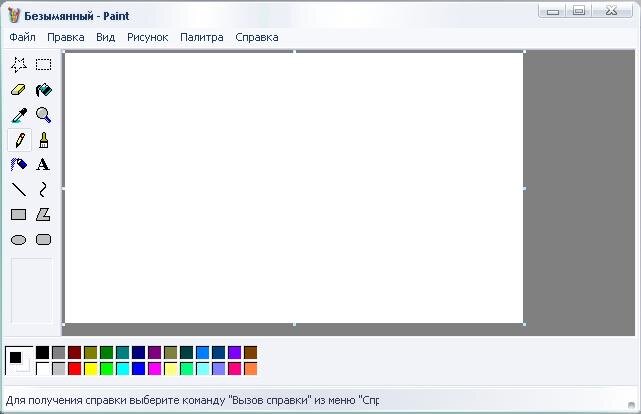Select the Polygon shape tool
Viewport: 641px width, 414px height.
click(x=43, y=214)
